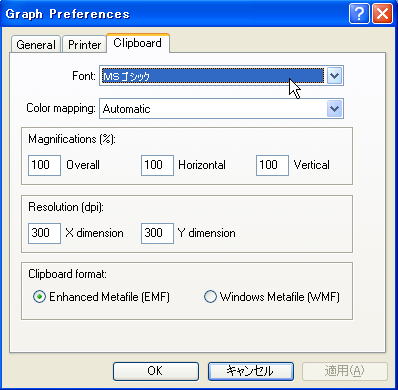Close the Graph Preferences dialog
This screenshot has width=398, height=390.
(x=382, y=14)
